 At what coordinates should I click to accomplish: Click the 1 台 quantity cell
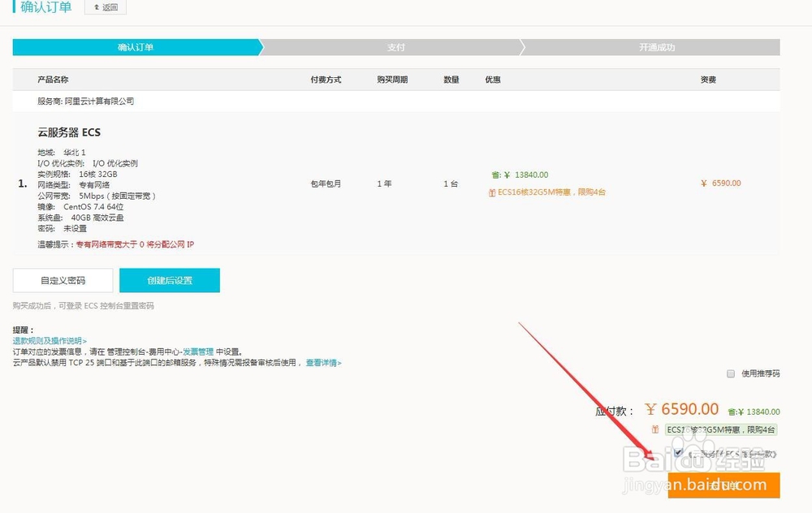(x=451, y=183)
